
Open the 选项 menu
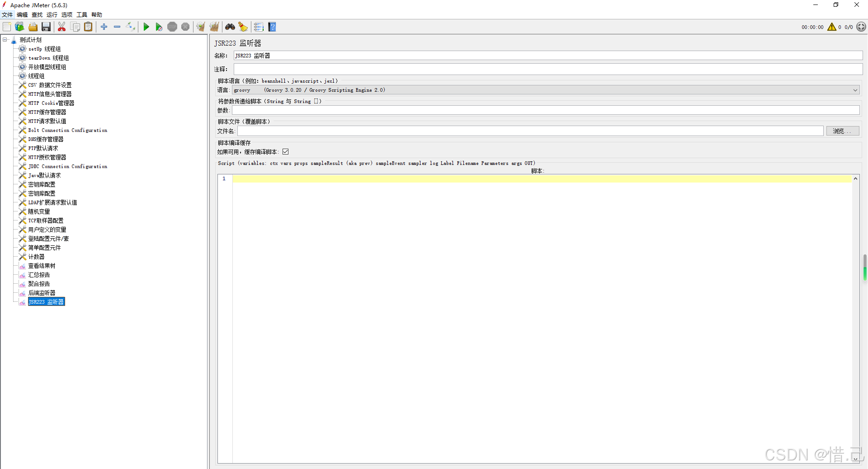pyautogui.click(x=67, y=15)
